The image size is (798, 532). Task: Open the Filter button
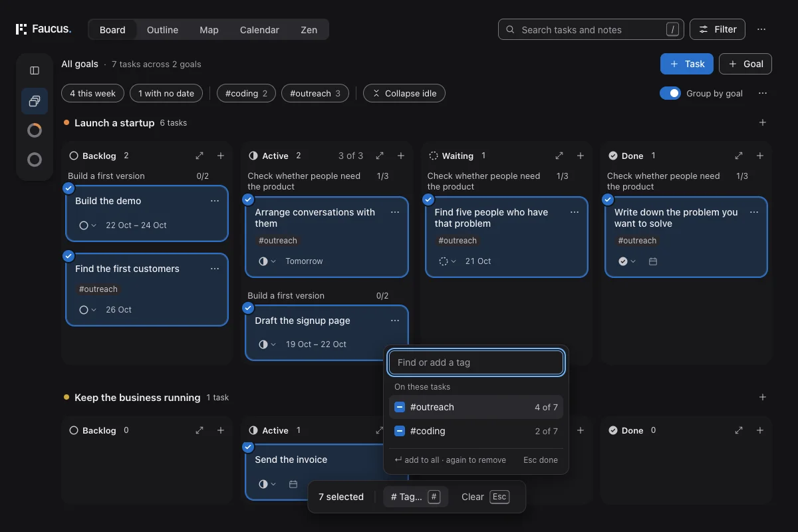(x=718, y=29)
